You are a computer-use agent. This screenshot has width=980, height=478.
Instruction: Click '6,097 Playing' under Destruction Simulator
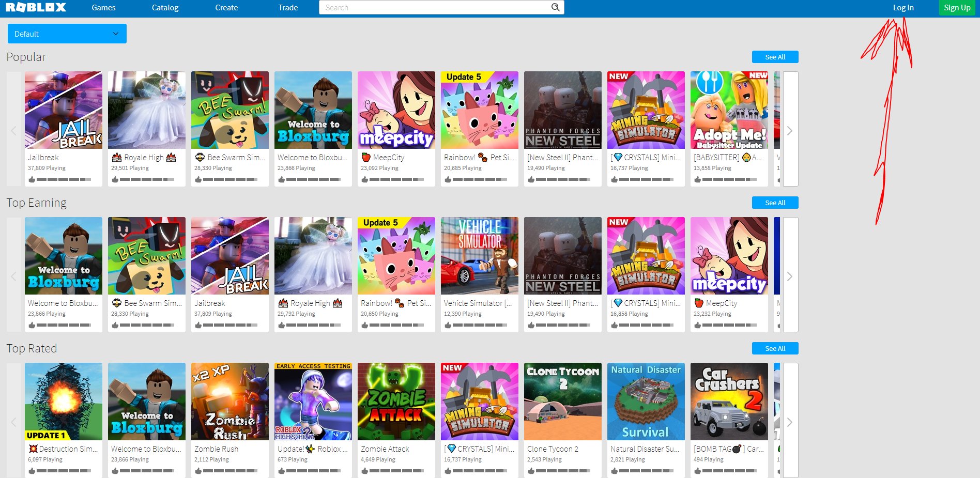click(45, 459)
